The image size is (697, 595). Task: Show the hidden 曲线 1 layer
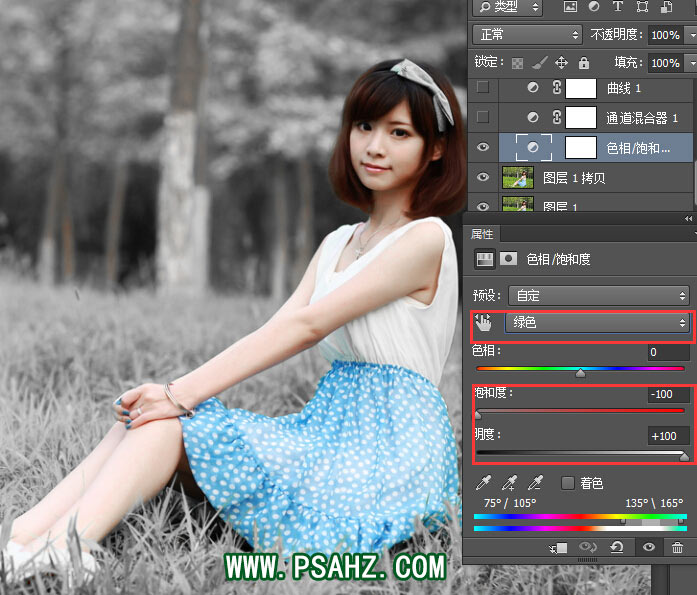coord(483,88)
